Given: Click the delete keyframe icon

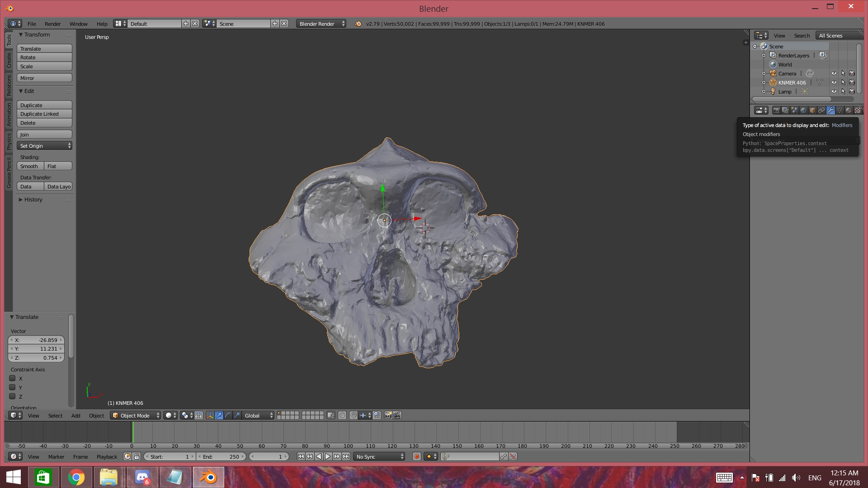Looking at the screenshot, I should [x=513, y=456].
